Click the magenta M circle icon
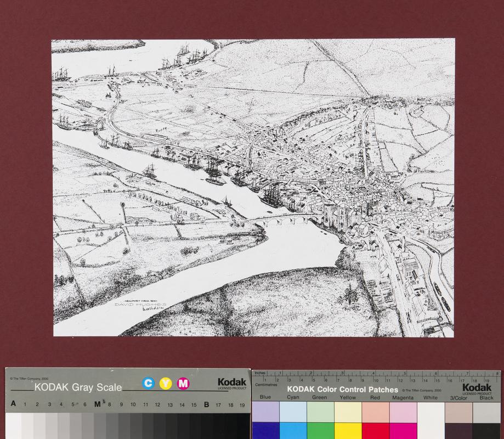The image size is (504, 439). [183, 383]
